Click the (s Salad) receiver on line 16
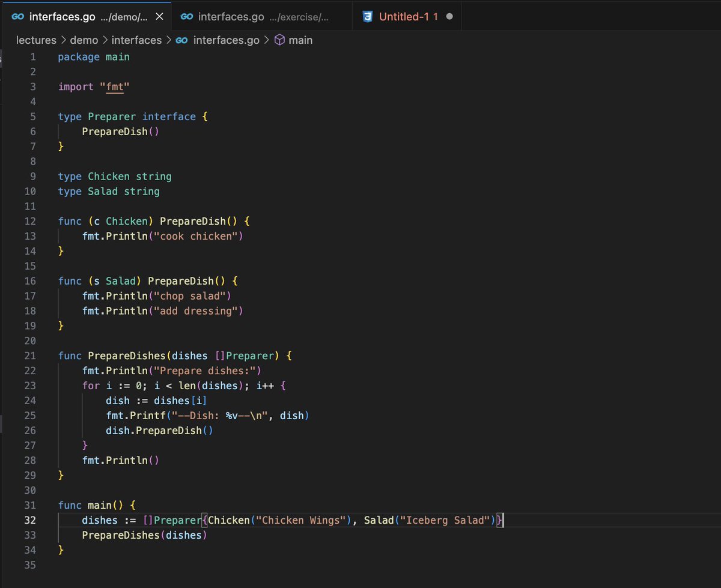The height and width of the screenshot is (588, 721). (115, 280)
